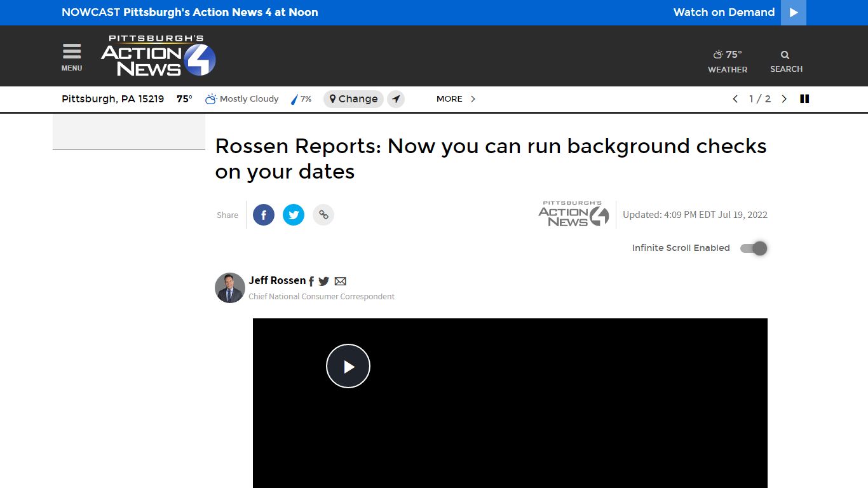Expand MORE weather details

click(x=456, y=99)
